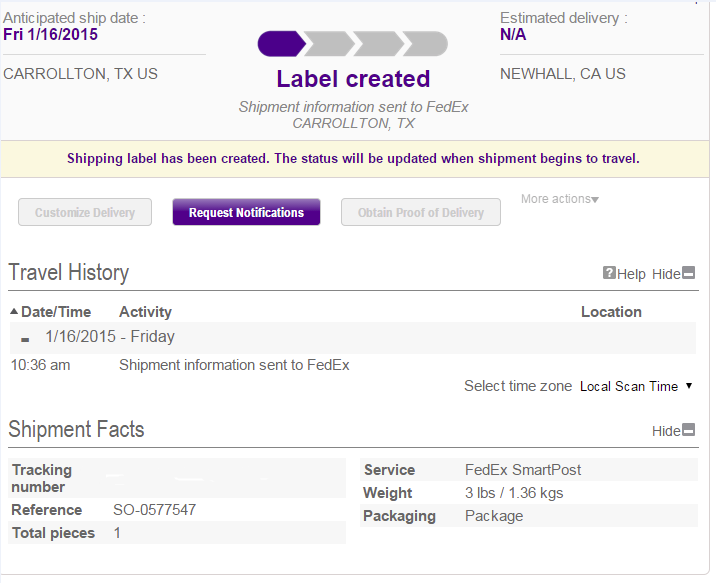
Task: Click the yellow shipping label notice banner
Action: [353, 158]
